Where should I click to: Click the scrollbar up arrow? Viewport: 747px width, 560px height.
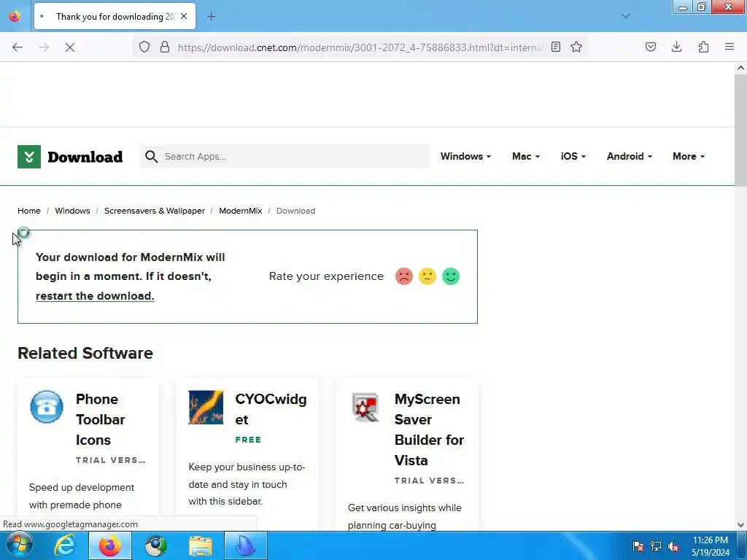[x=740, y=68]
